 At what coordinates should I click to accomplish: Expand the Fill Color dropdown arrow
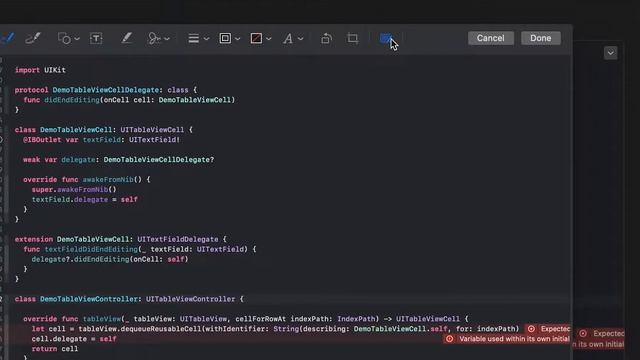(x=269, y=39)
